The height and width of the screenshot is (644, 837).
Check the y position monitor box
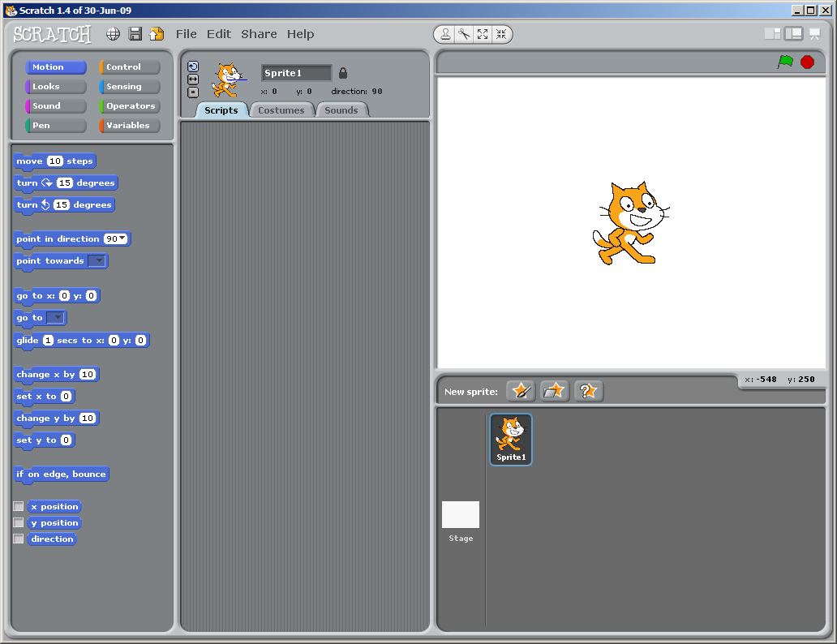(19, 523)
